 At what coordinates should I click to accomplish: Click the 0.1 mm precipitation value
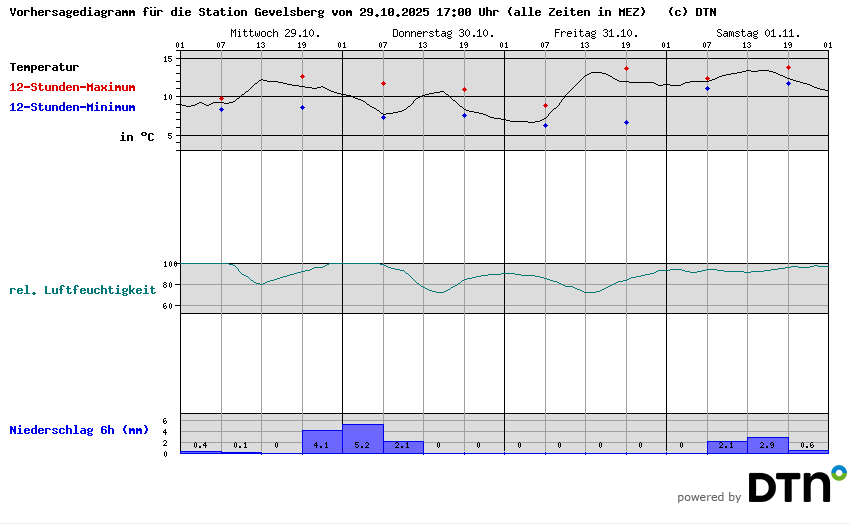coord(240,445)
